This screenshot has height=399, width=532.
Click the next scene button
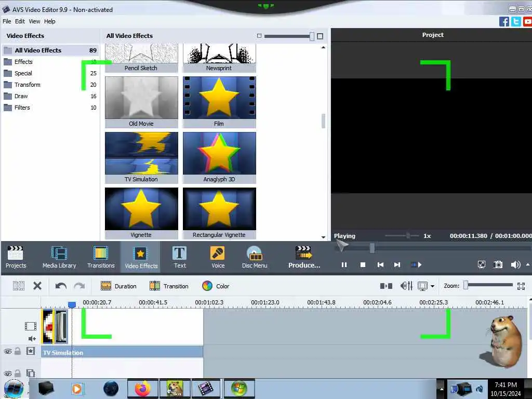click(416, 264)
